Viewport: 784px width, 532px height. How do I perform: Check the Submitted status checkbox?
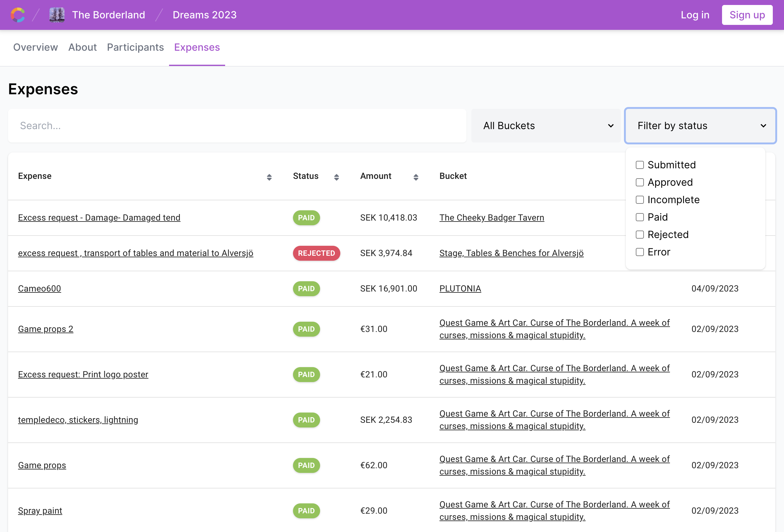click(x=640, y=165)
